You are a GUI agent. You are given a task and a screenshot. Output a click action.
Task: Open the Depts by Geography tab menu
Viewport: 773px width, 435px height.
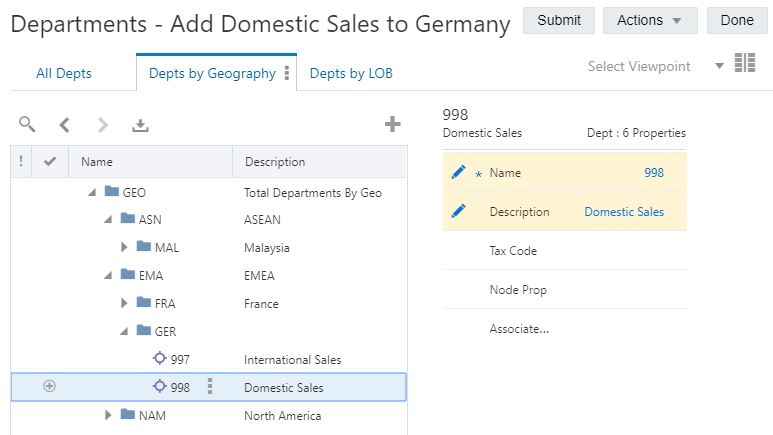[x=287, y=73]
